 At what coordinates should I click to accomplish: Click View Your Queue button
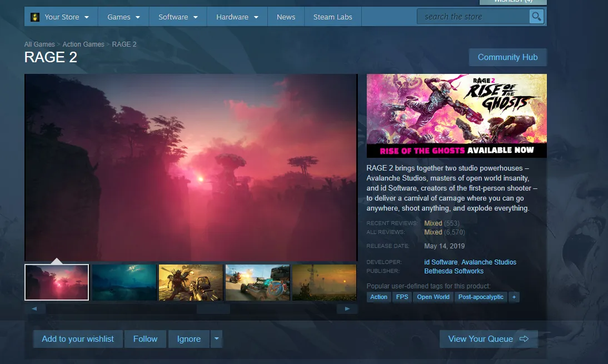(x=489, y=339)
